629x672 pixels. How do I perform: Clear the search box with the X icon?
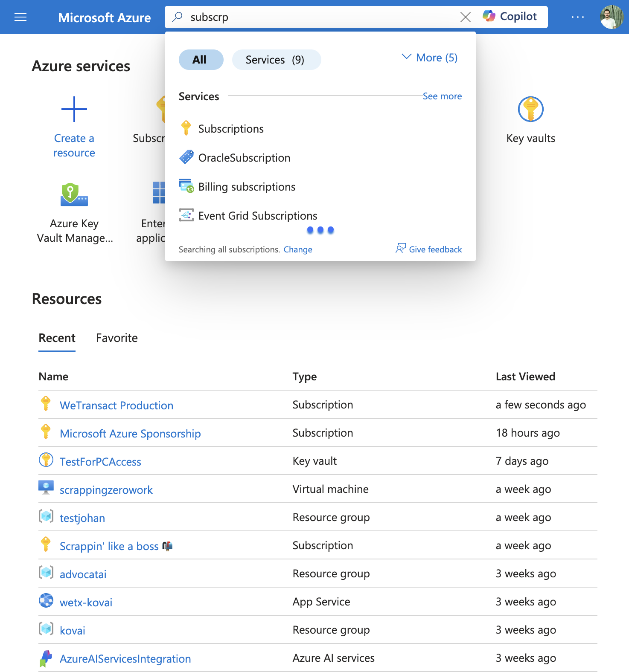tap(466, 17)
